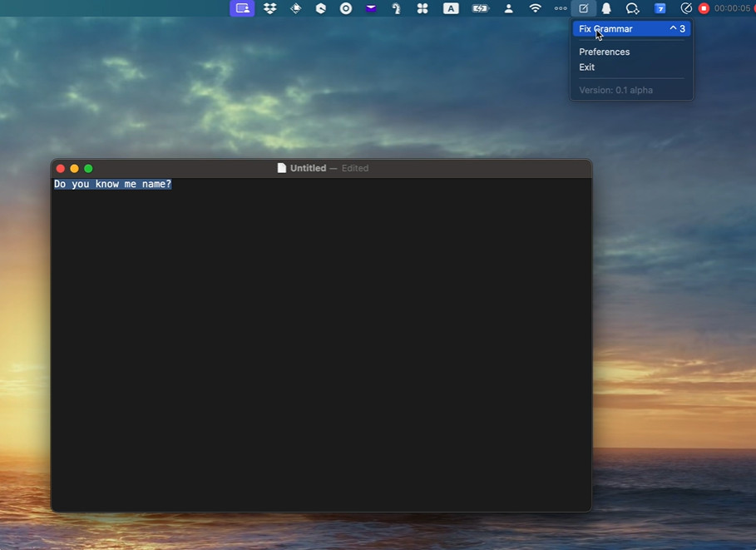Click the diamond-shaped menu bar icon

coord(295,8)
